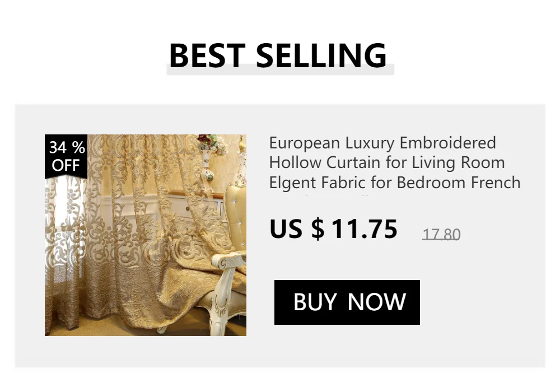Screen dimensions: 560x392
Task: Click the US $ 11.75 sale price
Action: pyautogui.click(x=333, y=228)
